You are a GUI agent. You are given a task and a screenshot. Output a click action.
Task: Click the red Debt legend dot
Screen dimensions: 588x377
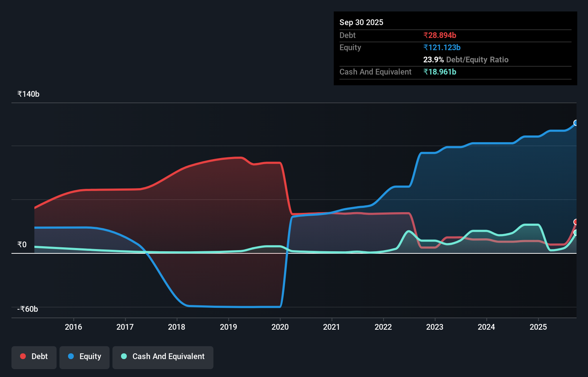(x=22, y=356)
